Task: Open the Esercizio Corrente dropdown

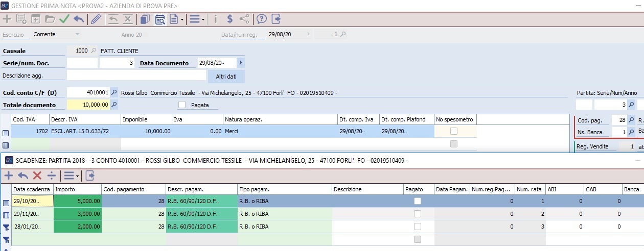Action: 77,35
